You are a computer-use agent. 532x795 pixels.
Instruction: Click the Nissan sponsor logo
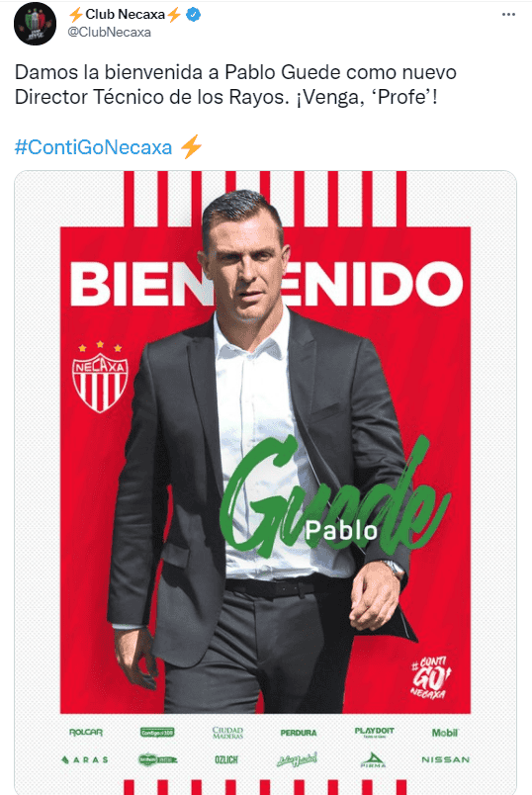445,759
